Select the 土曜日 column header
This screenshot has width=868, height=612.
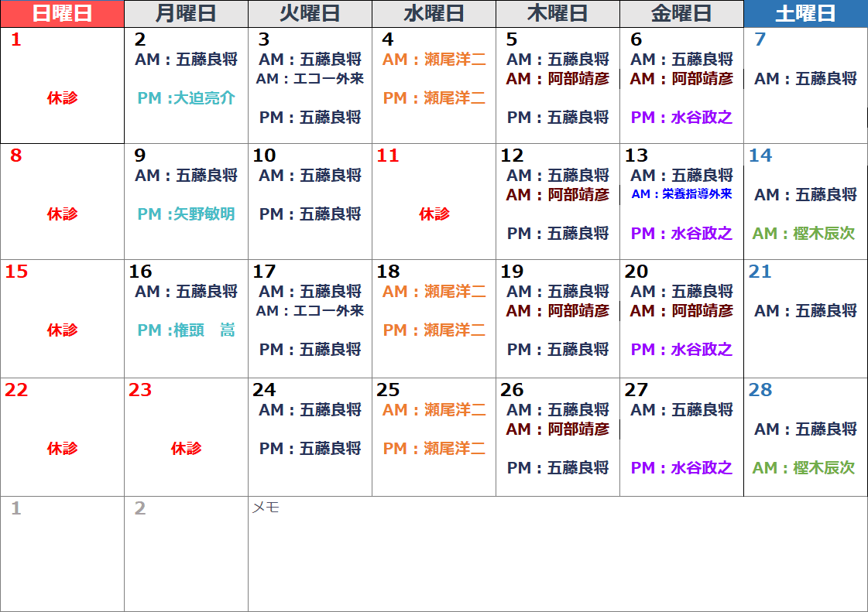[x=805, y=14]
